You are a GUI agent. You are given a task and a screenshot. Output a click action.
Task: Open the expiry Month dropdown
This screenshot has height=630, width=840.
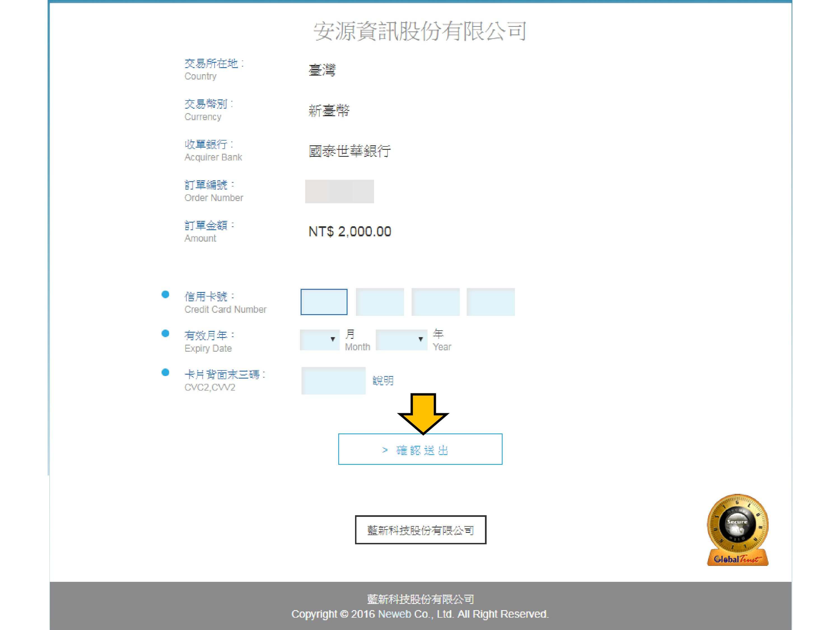319,339
